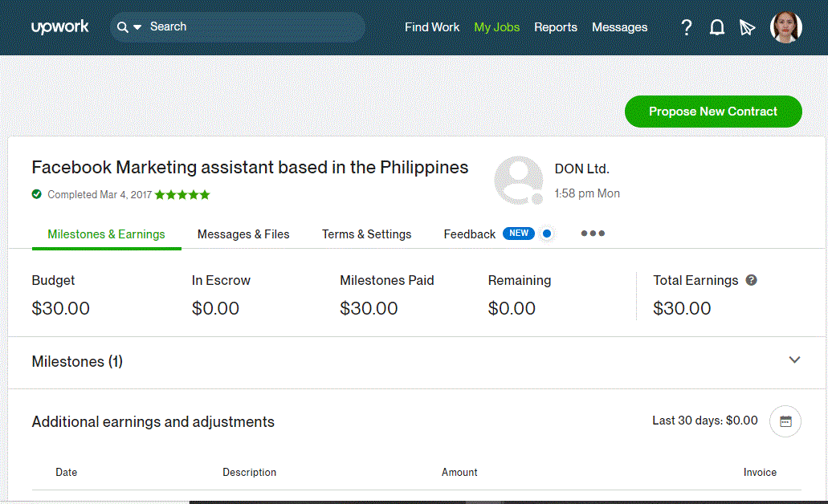Click the search magnifier icon
The image size is (828, 504).
122,26
